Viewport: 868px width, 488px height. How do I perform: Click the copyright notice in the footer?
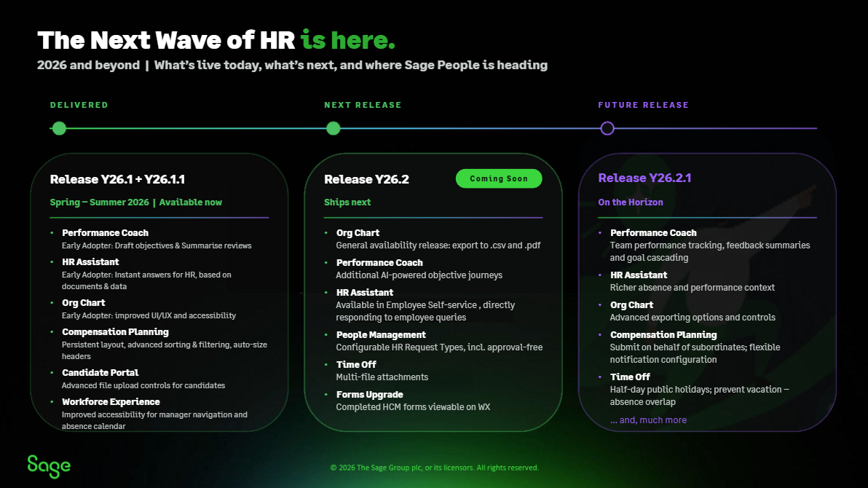435,468
